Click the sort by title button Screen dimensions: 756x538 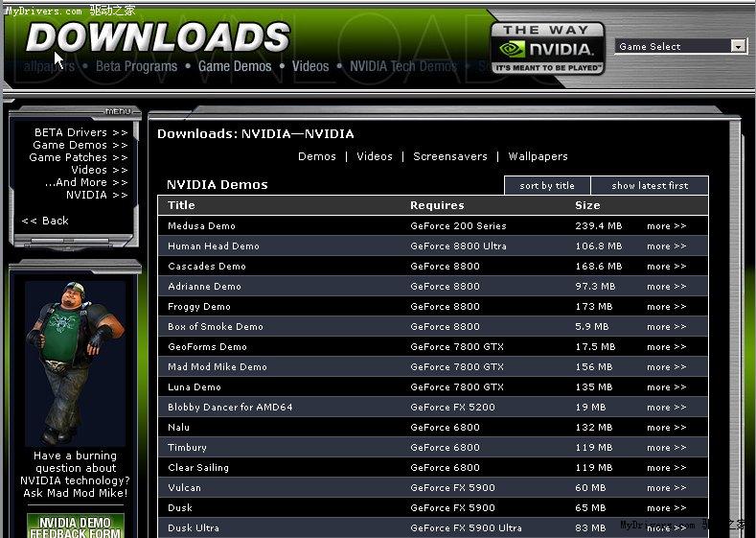point(547,186)
